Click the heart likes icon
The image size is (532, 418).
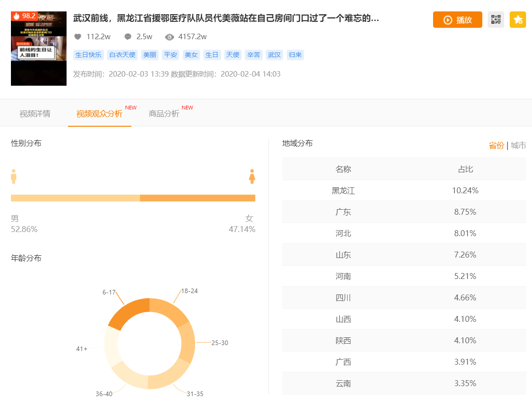pyautogui.click(x=77, y=37)
